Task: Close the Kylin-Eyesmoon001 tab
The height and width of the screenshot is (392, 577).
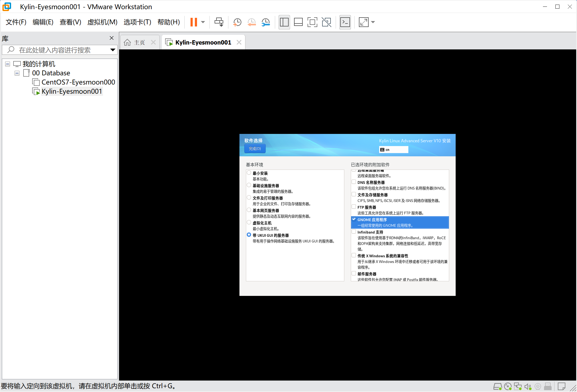Action: pos(239,42)
